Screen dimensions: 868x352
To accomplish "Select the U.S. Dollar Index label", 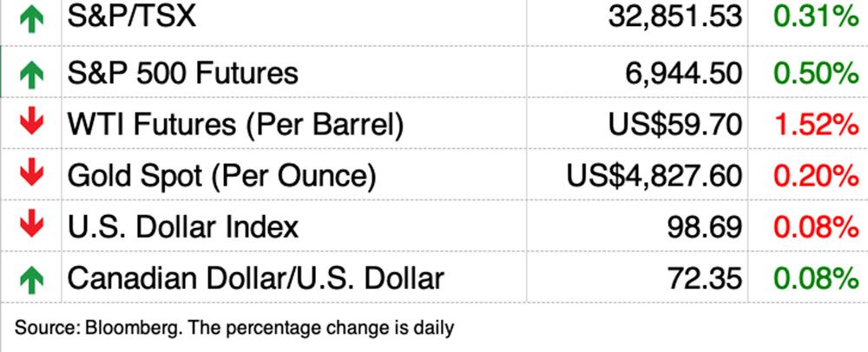I will 183,227.
